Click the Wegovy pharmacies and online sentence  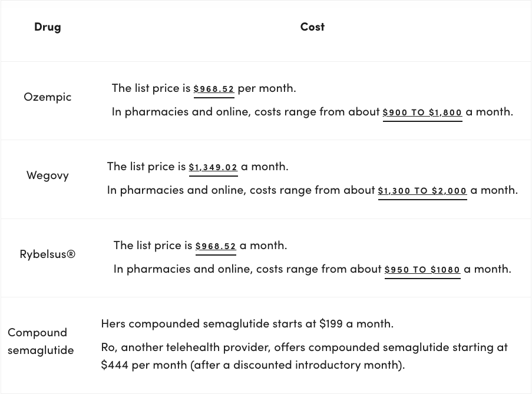312,190
